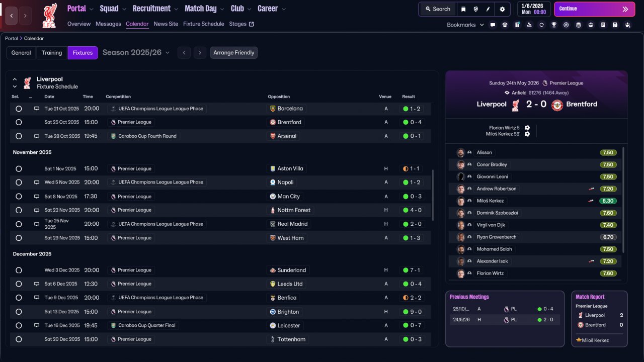Open the settings gear icon
The width and height of the screenshot is (644, 362).
(502, 9)
